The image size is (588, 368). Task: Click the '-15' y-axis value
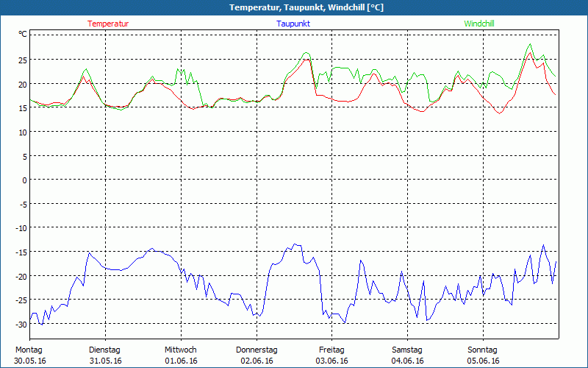coord(21,252)
